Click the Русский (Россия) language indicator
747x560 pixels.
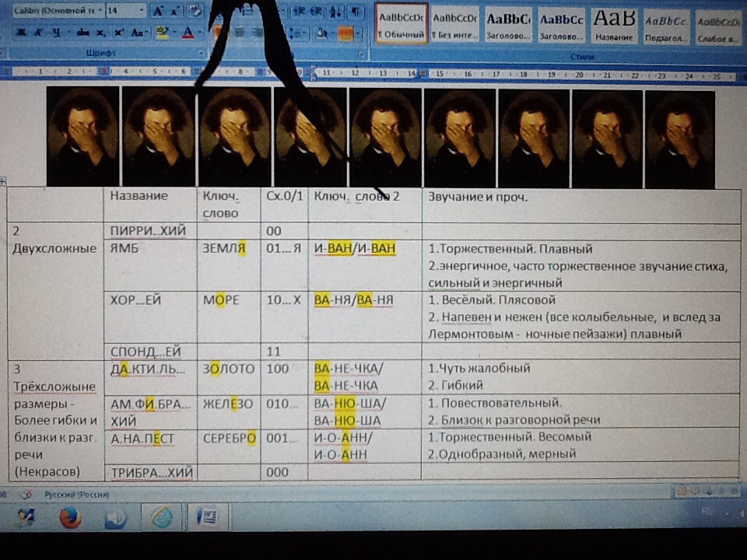tap(77, 495)
